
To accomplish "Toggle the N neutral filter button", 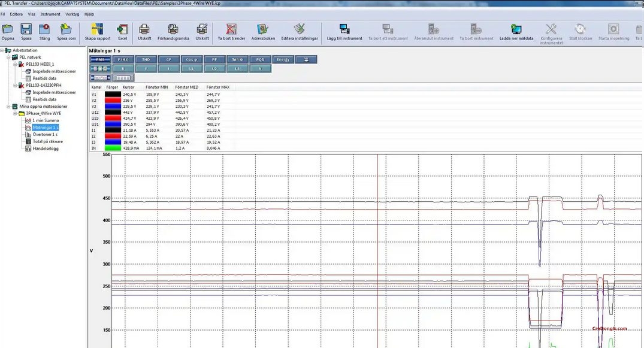I will [x=260, y=69].
